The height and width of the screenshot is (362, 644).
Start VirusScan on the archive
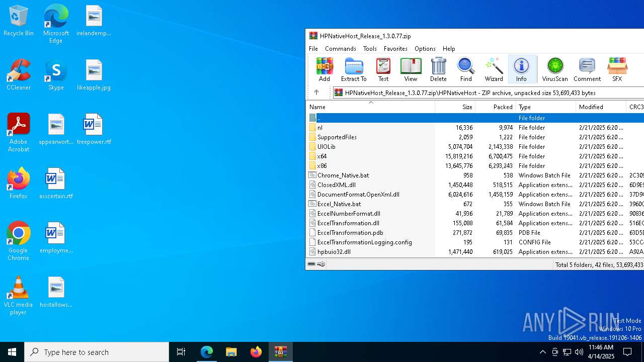tap(555, 69)
